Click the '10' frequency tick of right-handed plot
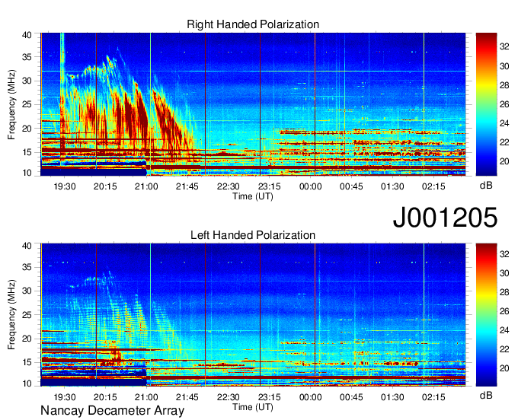Screen dimensions: 518x420 click(27, 173)
